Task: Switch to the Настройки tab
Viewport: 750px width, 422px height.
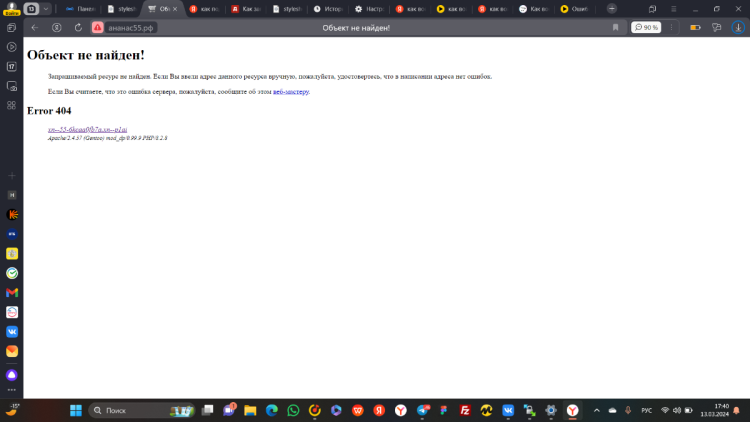Action: (369, 9)
